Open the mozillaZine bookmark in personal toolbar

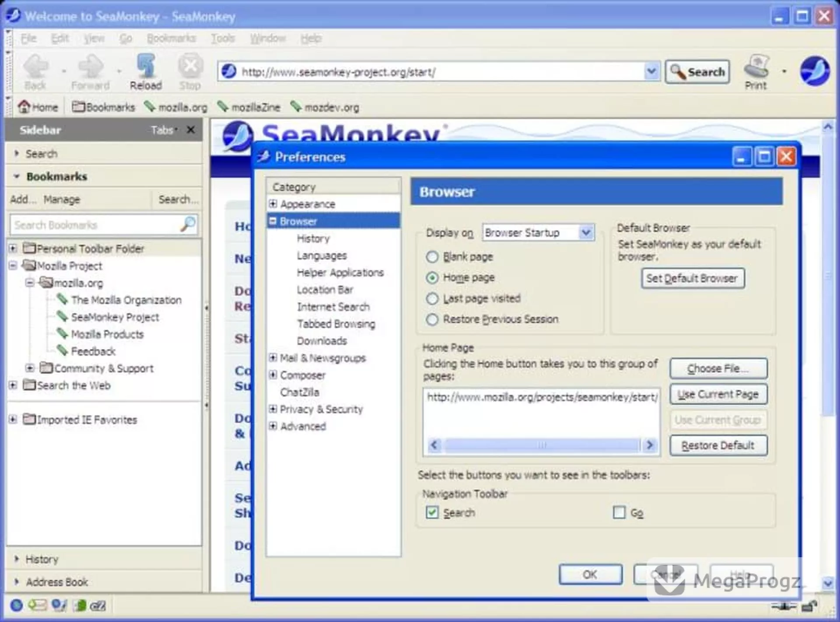coord(248,107)
